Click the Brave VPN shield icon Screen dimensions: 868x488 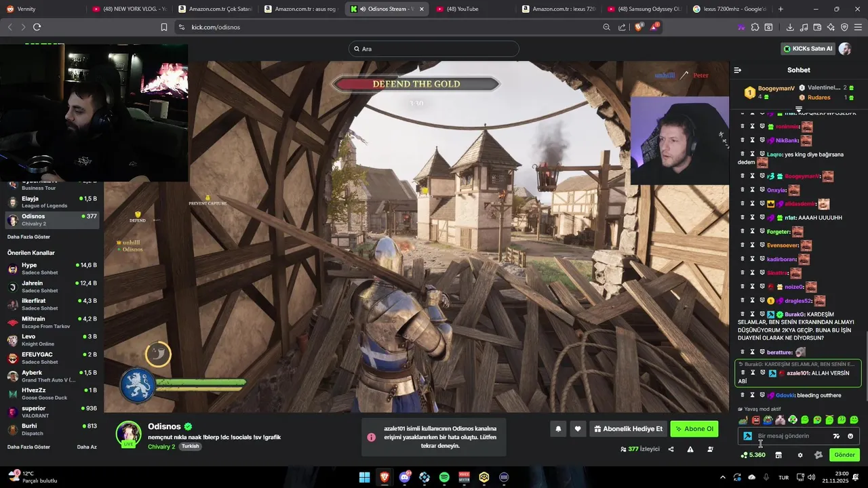point(844,27)
